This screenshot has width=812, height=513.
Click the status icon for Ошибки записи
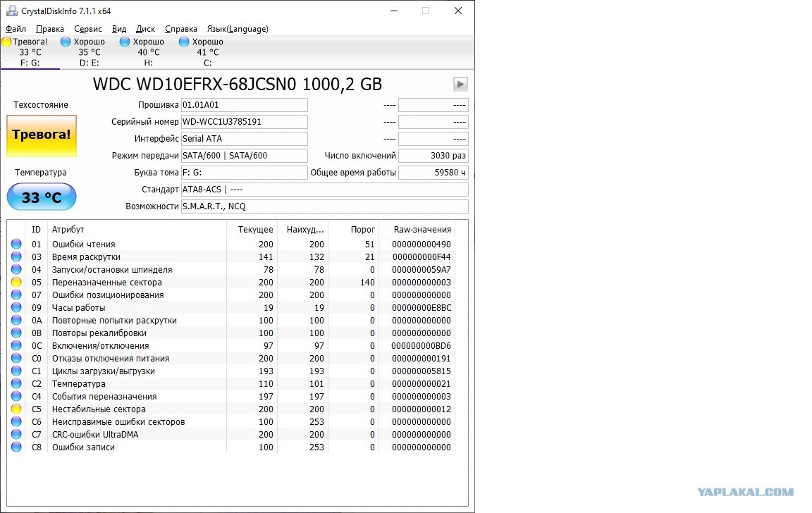pyautogui.click(x=17, y=447)
